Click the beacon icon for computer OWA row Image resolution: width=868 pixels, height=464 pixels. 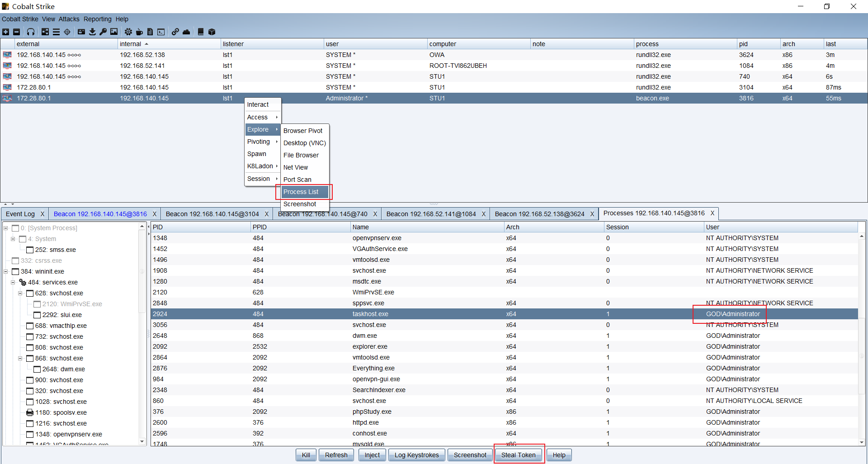[7, 55]
